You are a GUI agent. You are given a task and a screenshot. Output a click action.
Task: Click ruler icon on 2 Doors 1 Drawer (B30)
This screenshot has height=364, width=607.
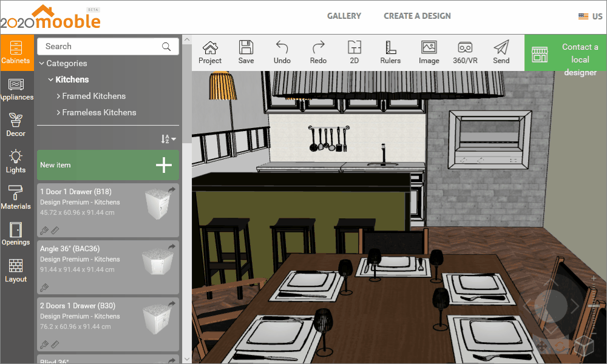point(55,345)
